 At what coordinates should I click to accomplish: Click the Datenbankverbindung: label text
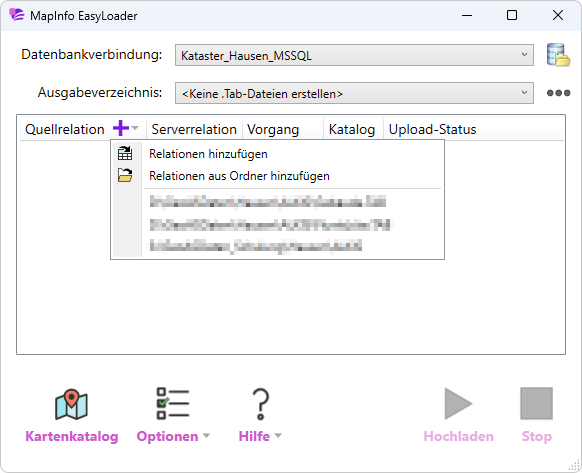click(92, 54)
